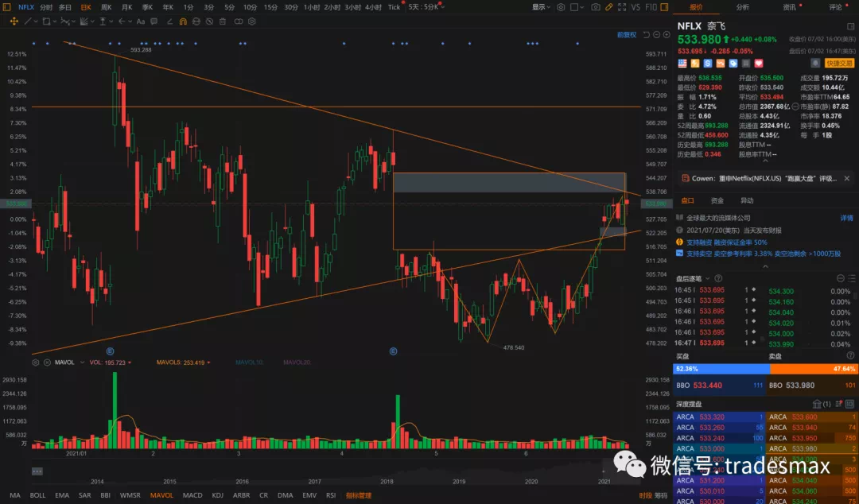Image resolution: width=859 pixels, height=504 pixels.
Task: Open the 指标管理 indicator management link
Action: tap(358, 495)
